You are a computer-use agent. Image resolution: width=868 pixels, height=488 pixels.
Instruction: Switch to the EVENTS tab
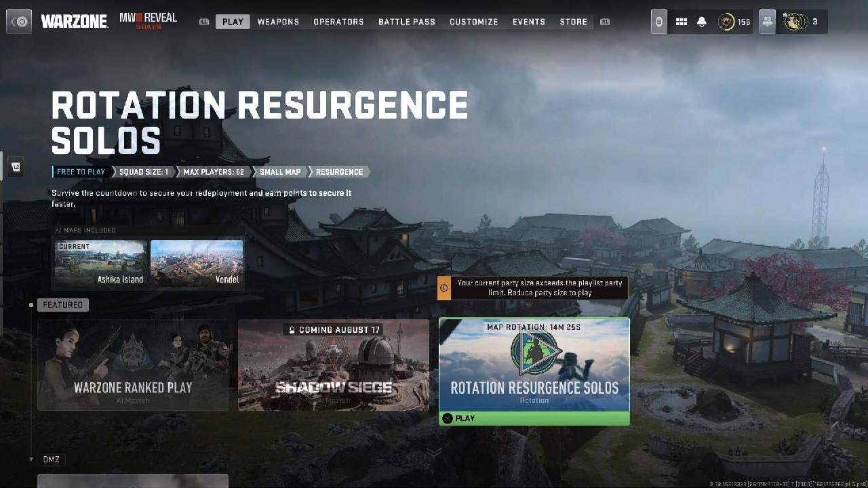529,22
